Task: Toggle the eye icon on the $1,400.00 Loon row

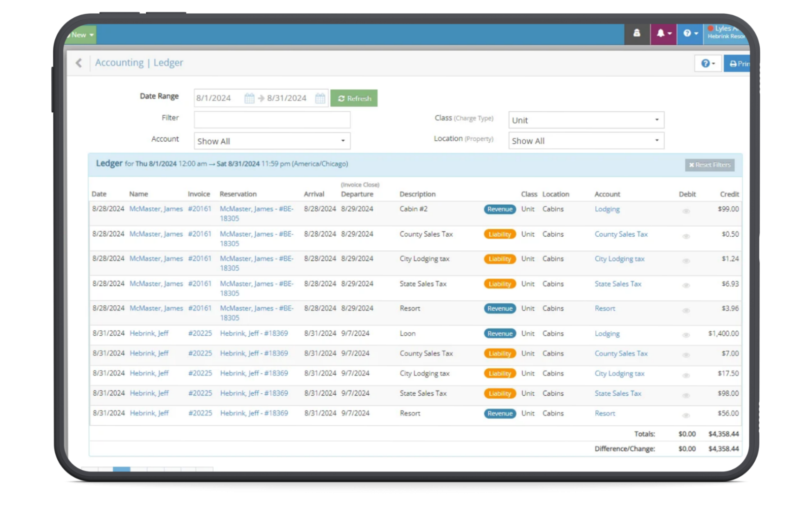Action: click(686, 335)
